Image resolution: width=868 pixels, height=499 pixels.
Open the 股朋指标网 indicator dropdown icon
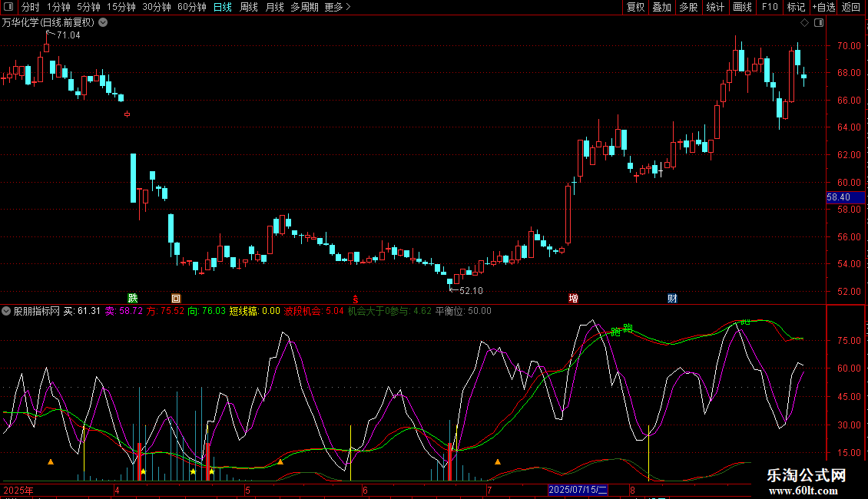tap(6, 311)
